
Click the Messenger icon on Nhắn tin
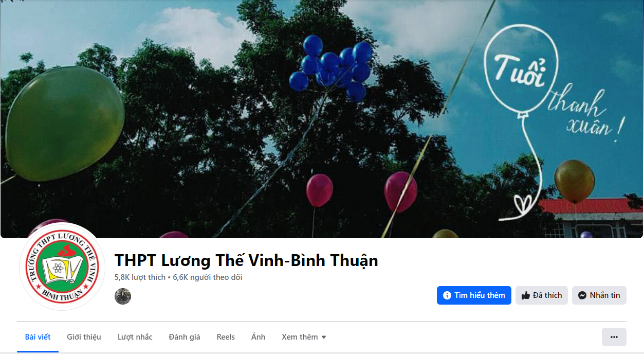(x=582, y=295)
